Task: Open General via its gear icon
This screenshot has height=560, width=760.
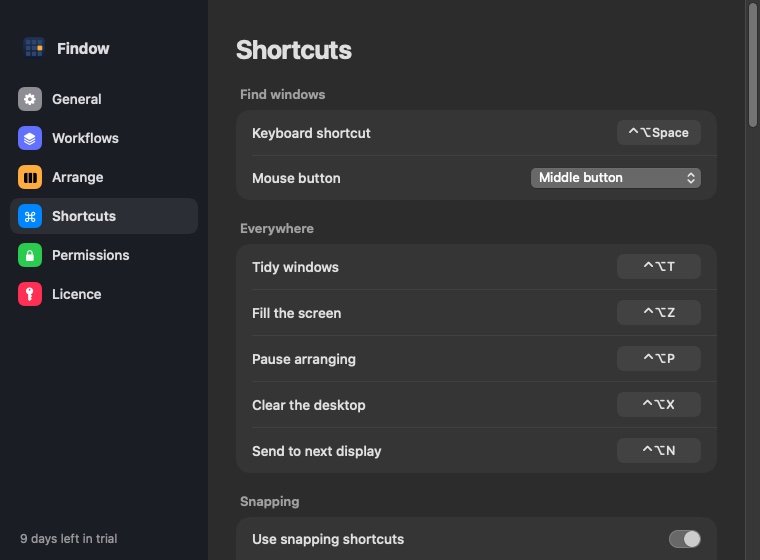Action: click(x=30, y=99)
